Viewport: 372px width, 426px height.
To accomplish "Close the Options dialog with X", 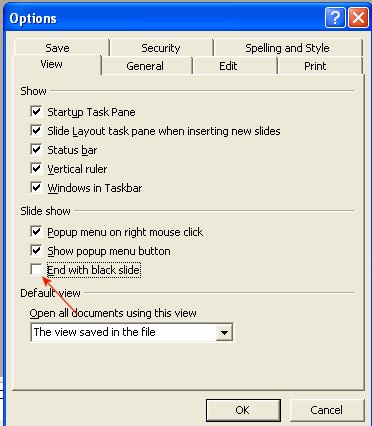I will pos(358,17).
